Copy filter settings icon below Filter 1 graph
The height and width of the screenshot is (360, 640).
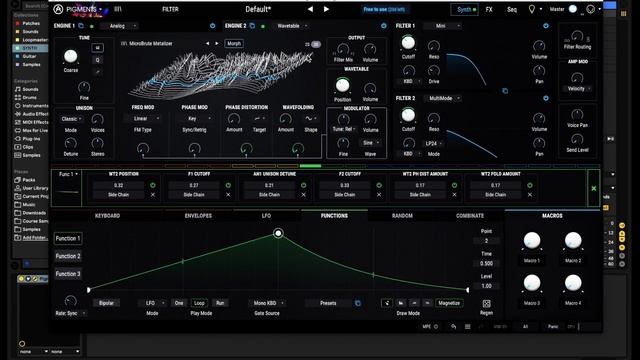click(505, 91)
